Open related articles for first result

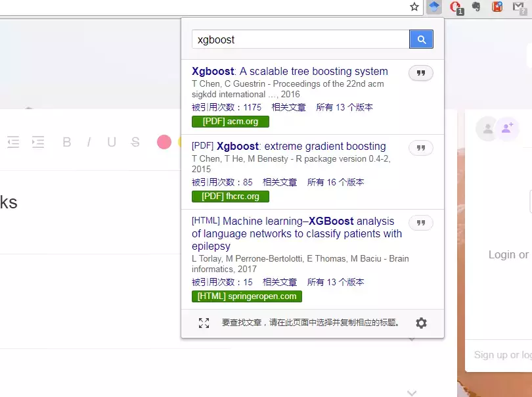pos(289,108)
